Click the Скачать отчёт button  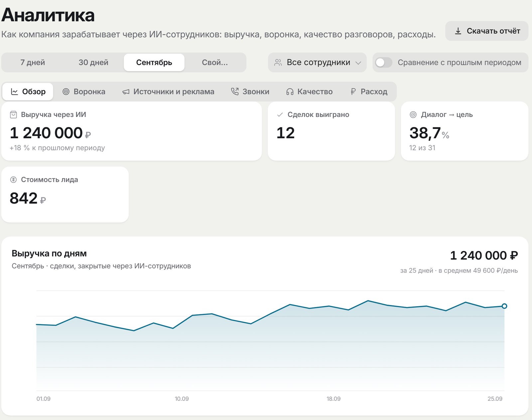pyautogui.click(x=487, y=31)
